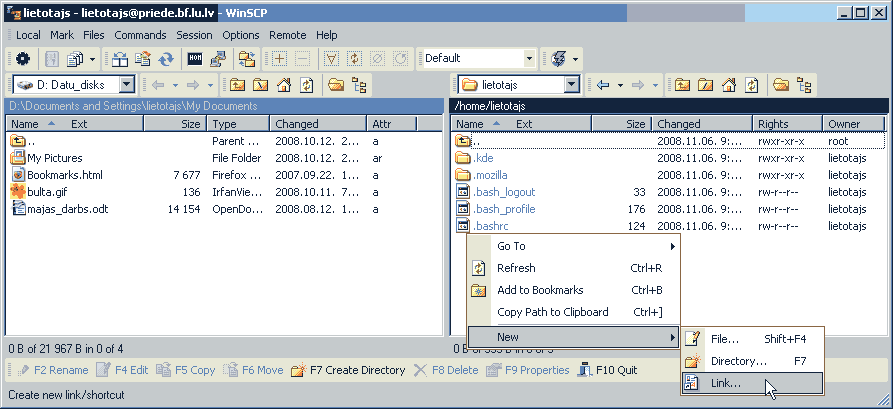Click the blue circular arrows update icon

(x=166, y=58)
